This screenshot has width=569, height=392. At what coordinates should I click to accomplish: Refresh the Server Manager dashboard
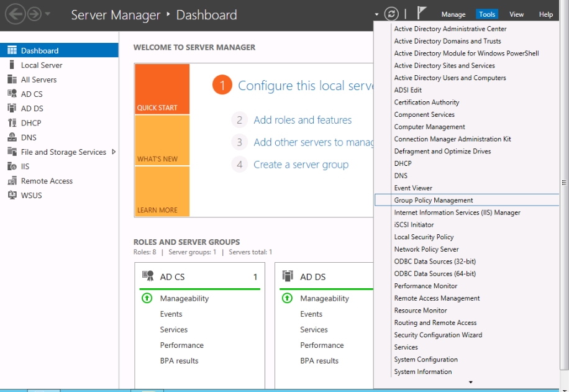click(x=391, y=14)
